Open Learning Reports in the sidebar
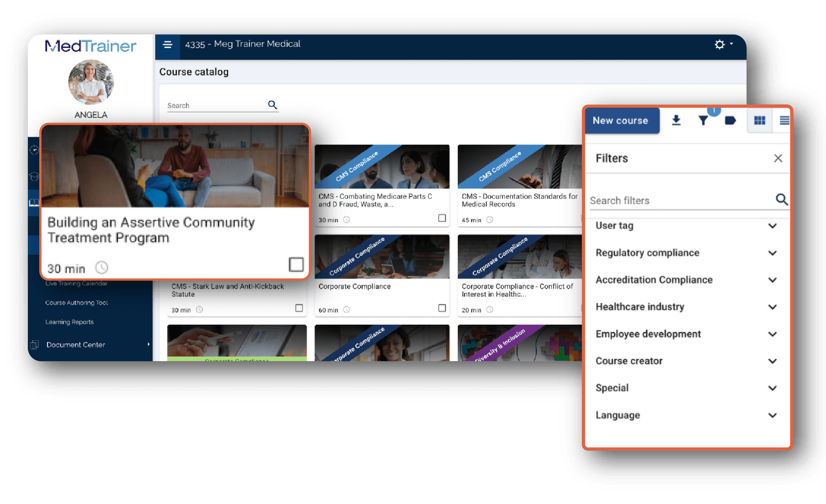 pos(70,322)
